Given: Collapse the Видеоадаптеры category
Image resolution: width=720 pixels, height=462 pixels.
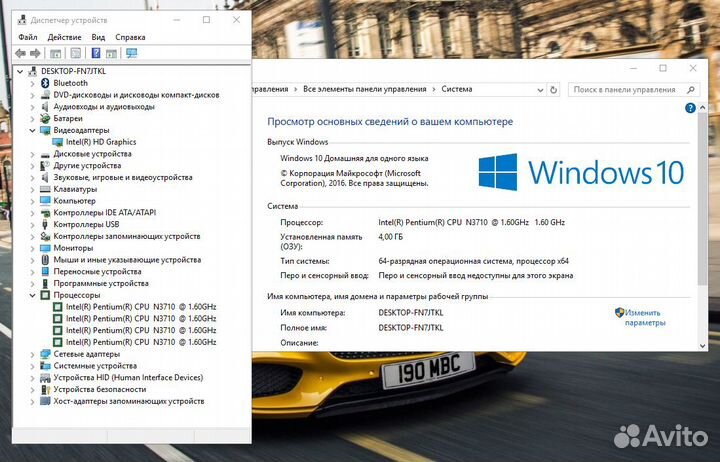Looking at the screenshot, I should 32,130.
